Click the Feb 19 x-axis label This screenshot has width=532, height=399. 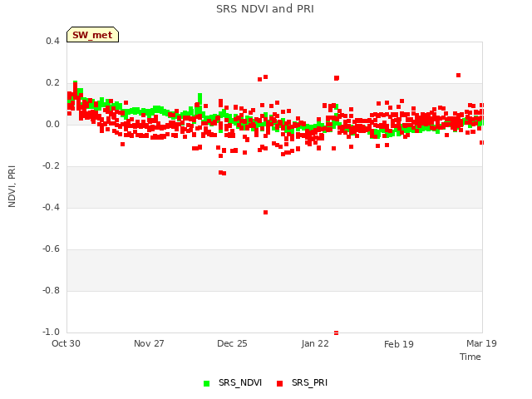click(x=399, y=344)
